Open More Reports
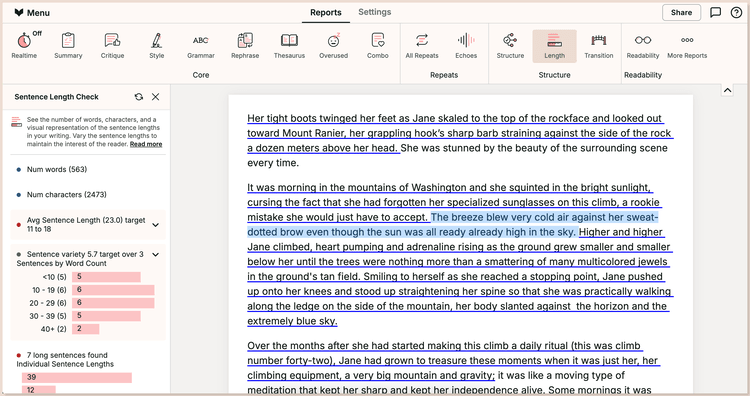The image size is (750, 396). pyautogui.click(x=687, y=46)
